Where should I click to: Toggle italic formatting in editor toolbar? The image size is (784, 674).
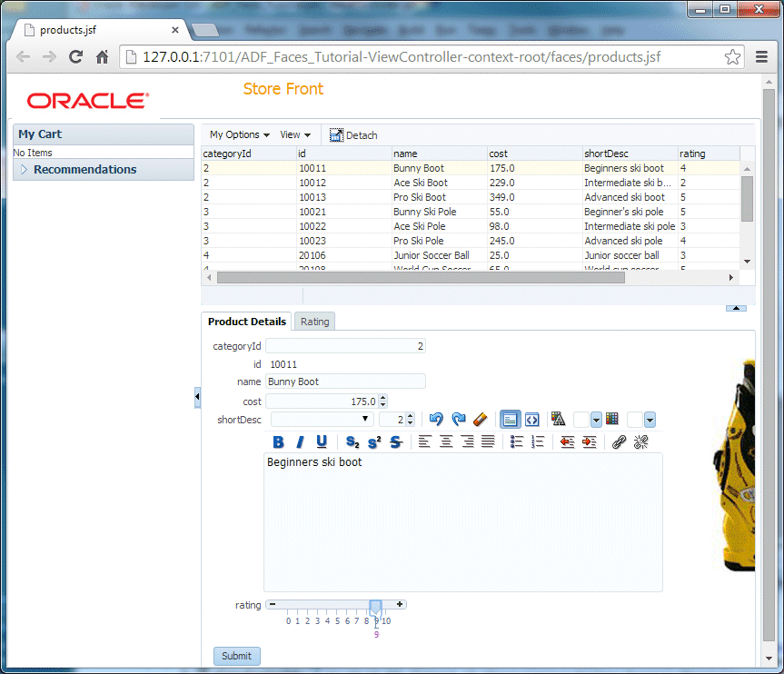point(300,442)
